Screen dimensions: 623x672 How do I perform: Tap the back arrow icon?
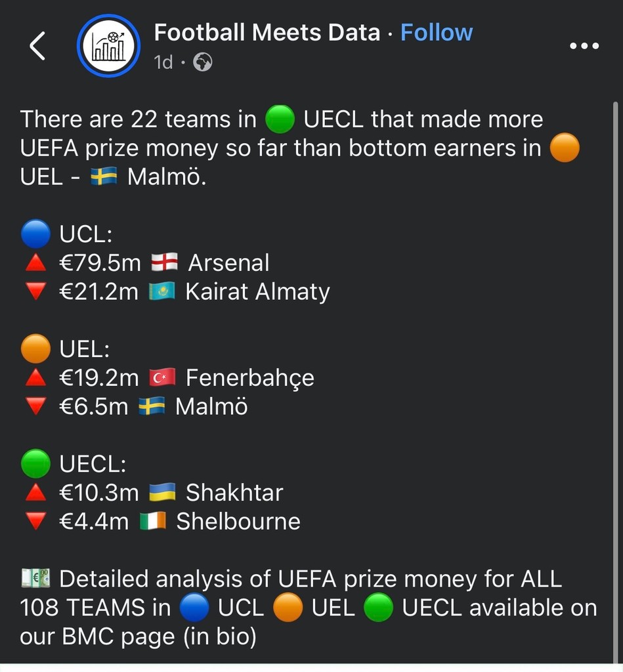pyautogui.click(x=37, y=47)
